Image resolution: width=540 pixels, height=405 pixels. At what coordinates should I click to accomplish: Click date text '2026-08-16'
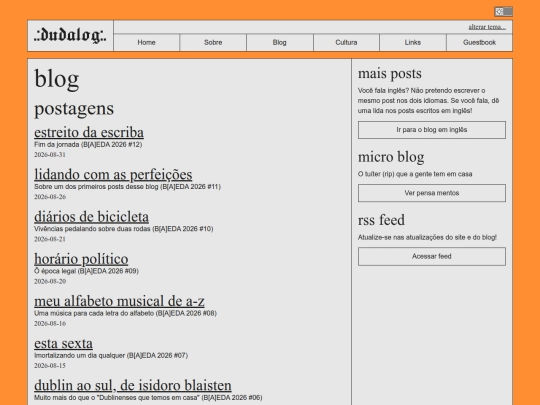pos(50,323)
